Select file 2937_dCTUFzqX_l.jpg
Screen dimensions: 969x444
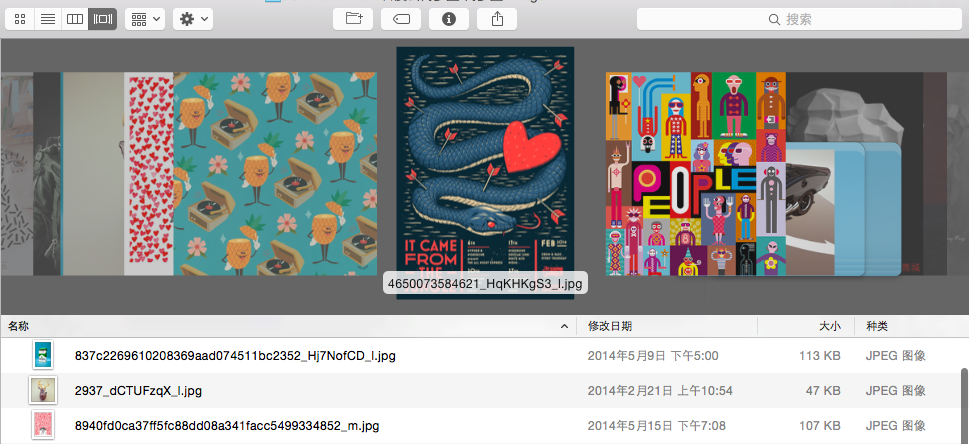pyautogui.click(x=138, y=391)
